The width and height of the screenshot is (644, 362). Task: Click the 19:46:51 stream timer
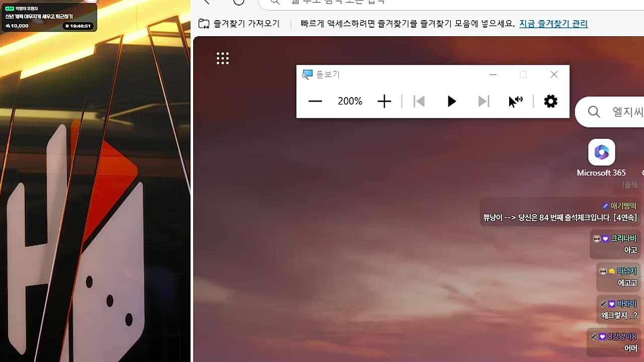point(78,26)
